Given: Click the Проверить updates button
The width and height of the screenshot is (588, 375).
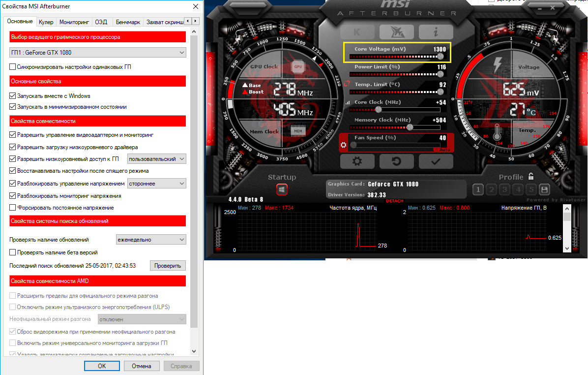Looking at the screenshot, I should tap(168, 265).
